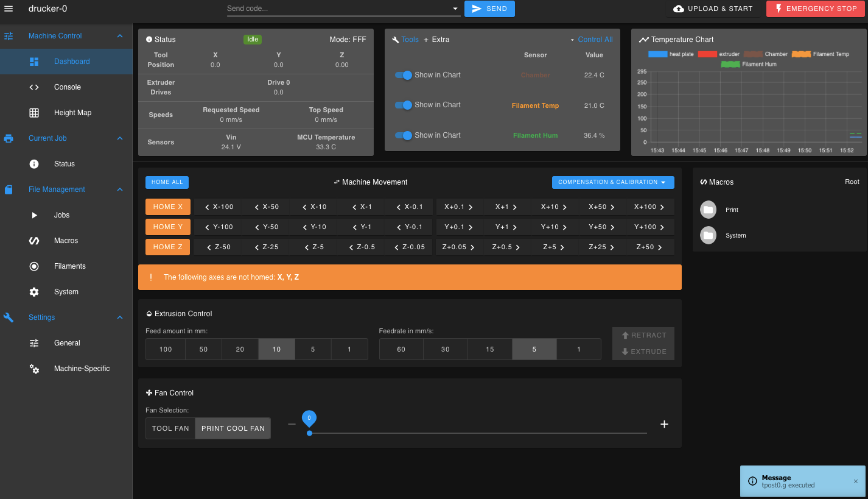
Task: Click the info icon in the Message notification
Action: (752, 481)
